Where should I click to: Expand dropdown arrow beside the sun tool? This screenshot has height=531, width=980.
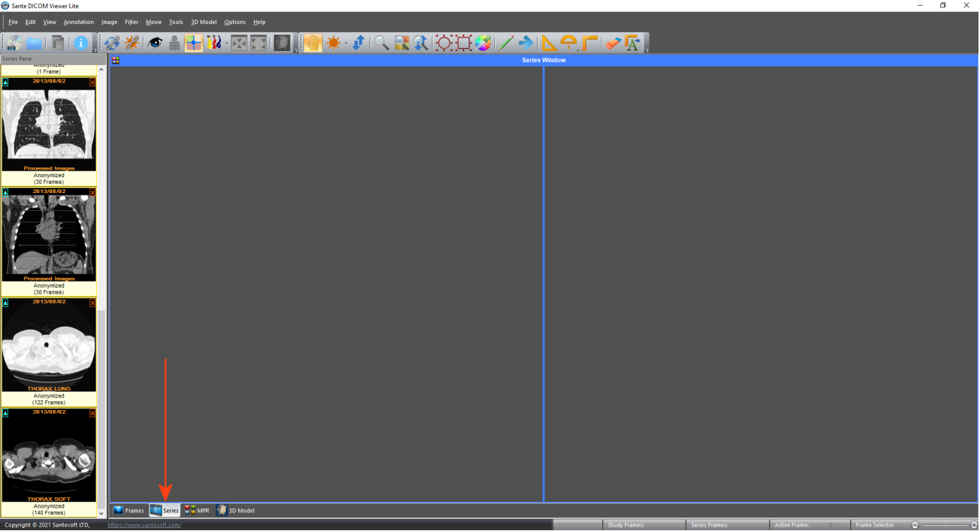pyautogui.click(x=346, y=43)
